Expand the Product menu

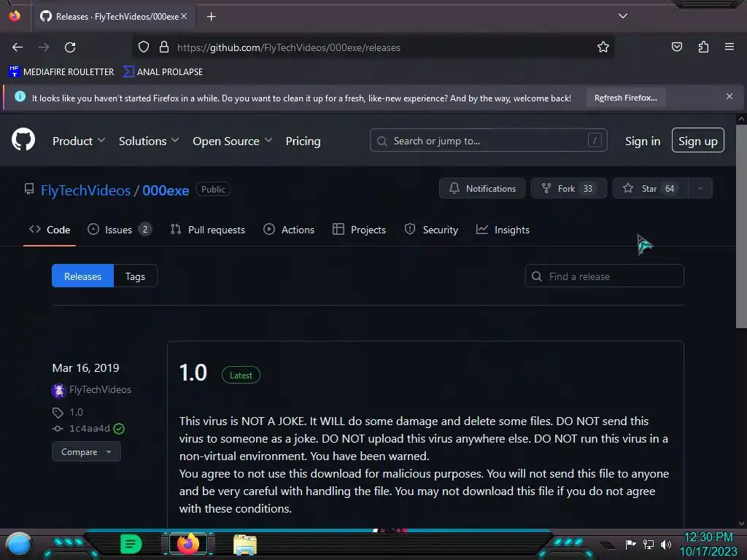tap(79, 141)
